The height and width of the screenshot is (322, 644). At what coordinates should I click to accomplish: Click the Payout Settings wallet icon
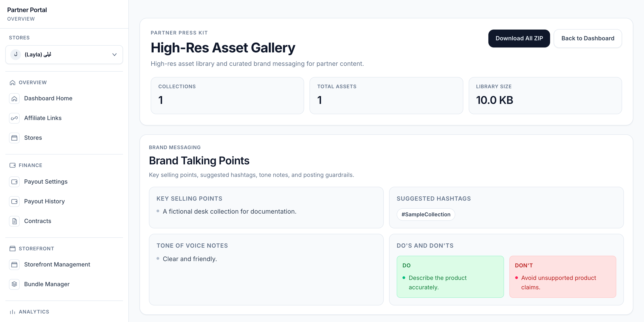click(x=14, y=182)
